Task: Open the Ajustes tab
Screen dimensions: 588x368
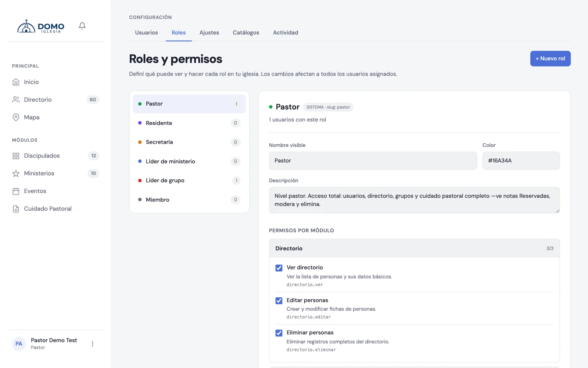Action: click(209, 32)
